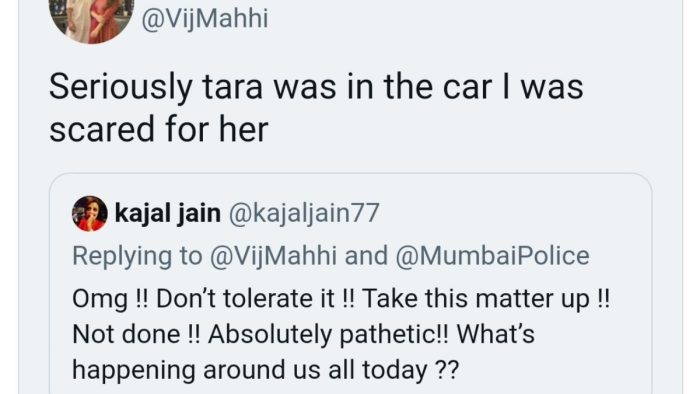Click 'happening around us all today ??' line
Viewport: 700px width, 394px height.
(265, 370)
